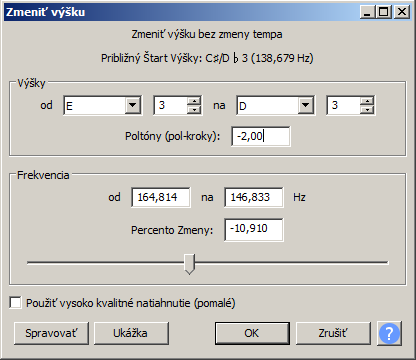The height and width of the screenshot is (360, 416).
Task: Preview the effect with Ukážka button
Action: point(131,333)
